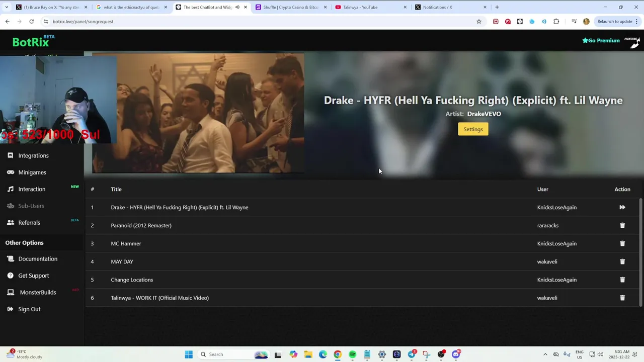
Task: Open the Chrome media controls button
Action: coord(574,22)
